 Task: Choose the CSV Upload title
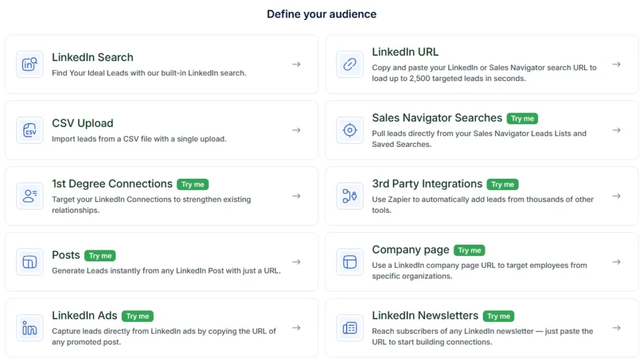click(82, 124)
